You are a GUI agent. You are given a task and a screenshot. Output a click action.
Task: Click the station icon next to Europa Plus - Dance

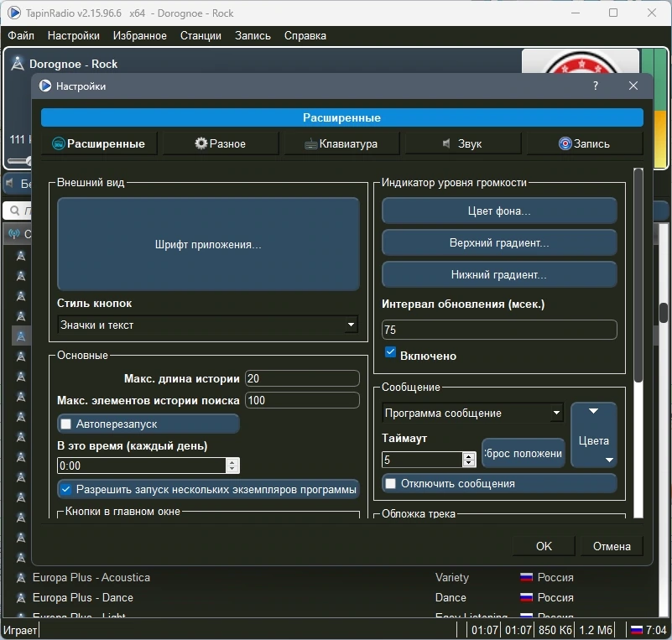[21, 597]
